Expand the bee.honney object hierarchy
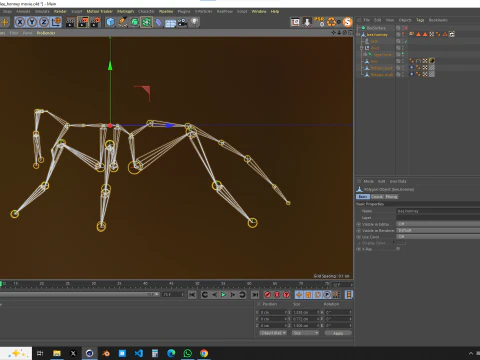The width and height of the screenshot is (480, 360). click(359, 34)
